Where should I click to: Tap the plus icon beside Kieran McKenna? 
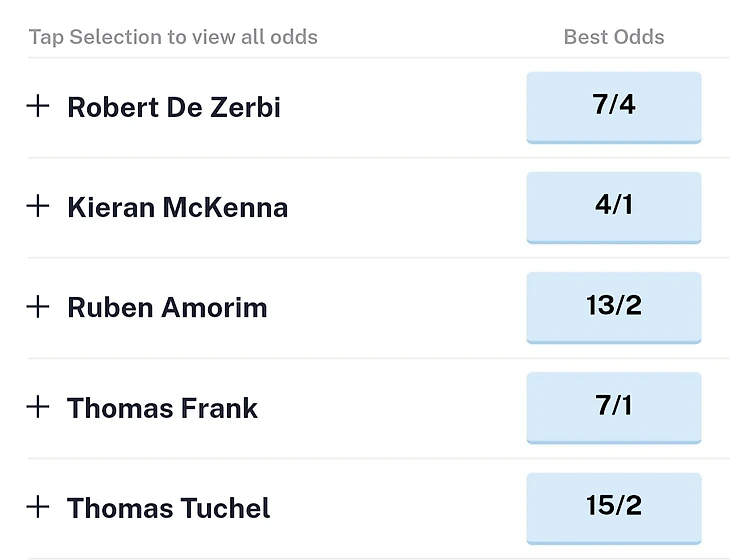pyautogui.click(x=38, y=206)
